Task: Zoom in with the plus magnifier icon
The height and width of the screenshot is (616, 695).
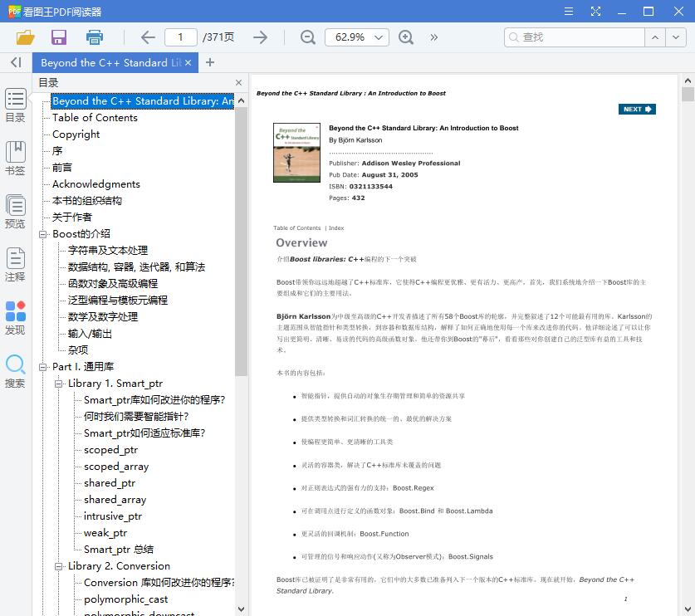Action: (x=405, y=37)
